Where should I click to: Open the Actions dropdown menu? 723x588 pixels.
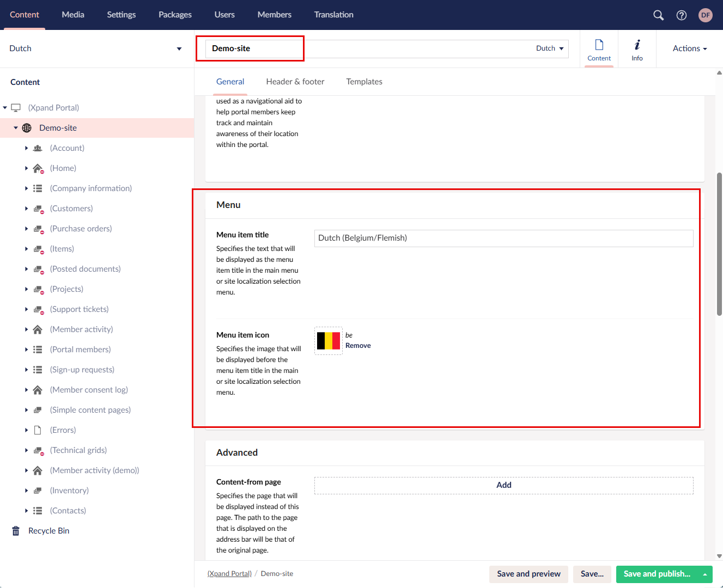point(689,48)
